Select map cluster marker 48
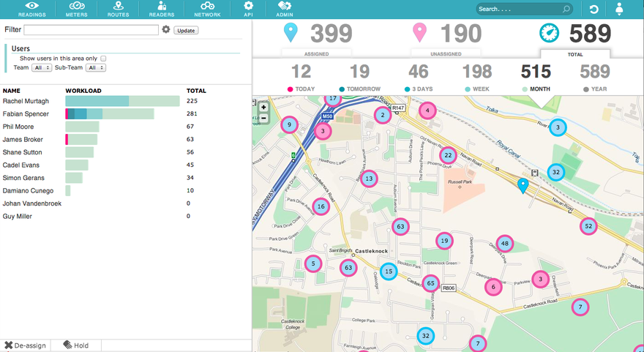 click(505, 244)
